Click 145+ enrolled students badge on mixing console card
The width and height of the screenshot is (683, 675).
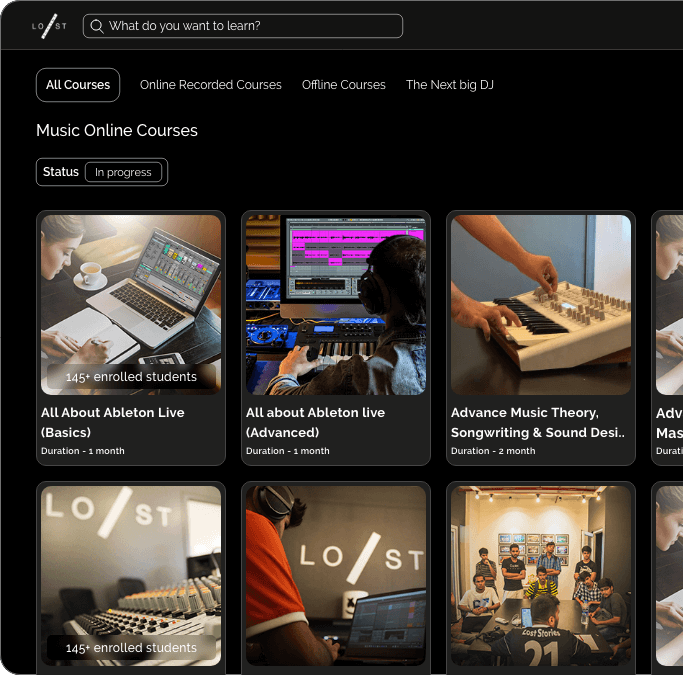(131, 648)
